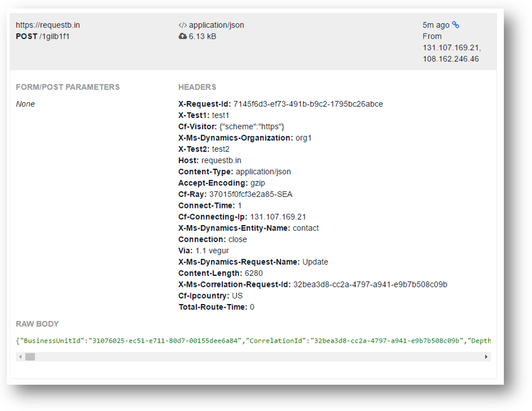
Task: Click the code brackets content-type icon
Action: click(x=182, y=25)
